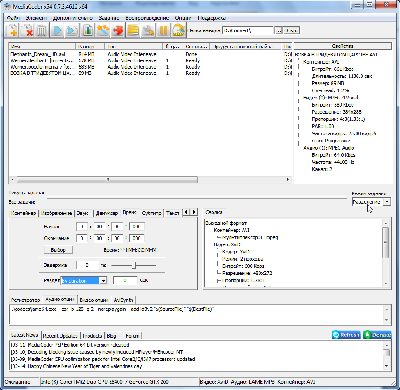Click the Начало hours input field

(x=82, y=227)
